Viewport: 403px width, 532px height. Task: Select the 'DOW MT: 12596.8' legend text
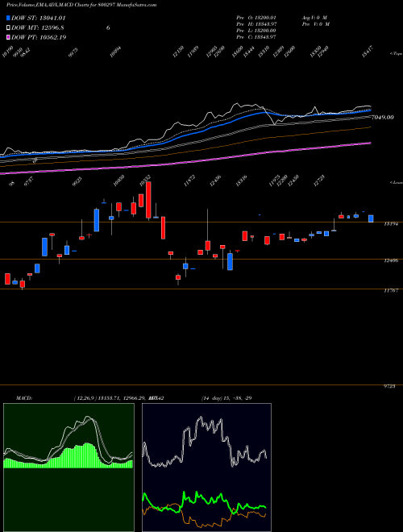(x=38, y=28)
